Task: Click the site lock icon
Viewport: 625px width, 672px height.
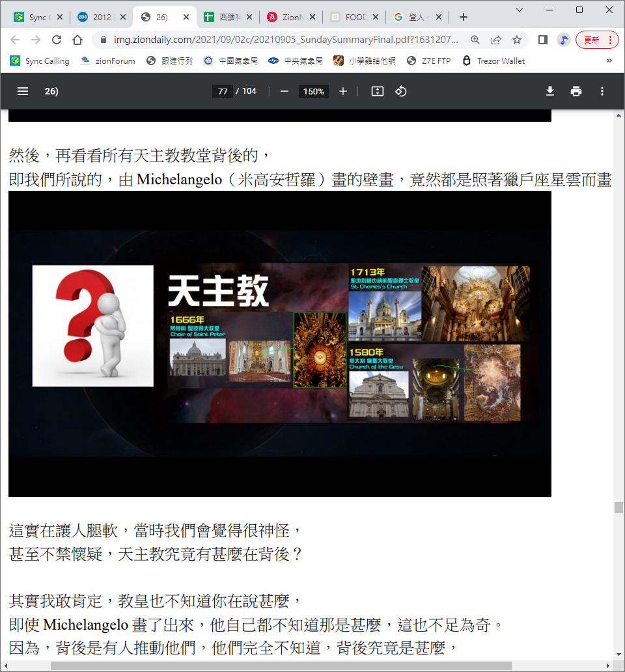Action: [104, 40]
